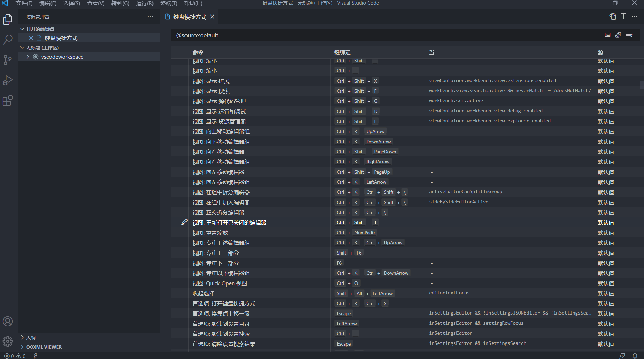Click the workbench.scm.active when condition

(456, 100)
